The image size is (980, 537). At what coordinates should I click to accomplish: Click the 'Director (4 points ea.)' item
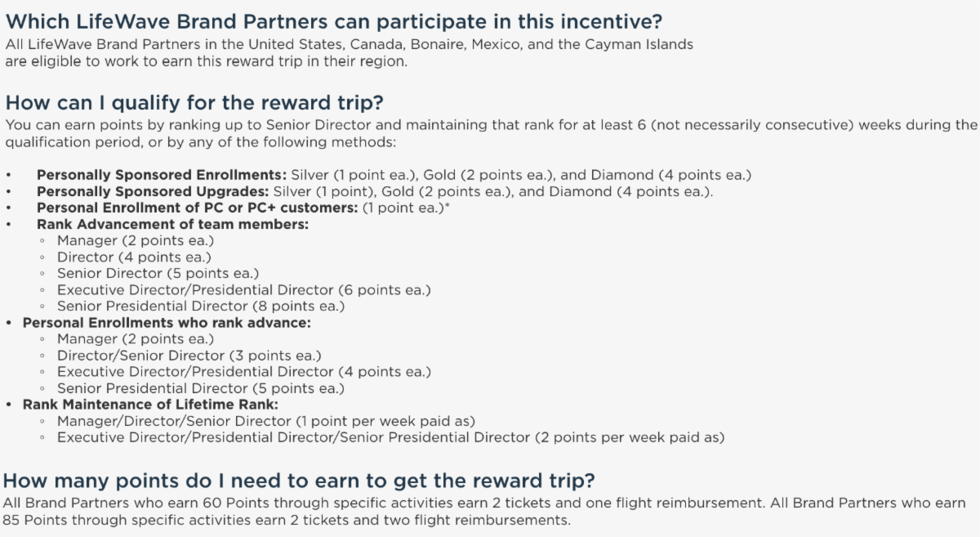[x=134, y=257]
